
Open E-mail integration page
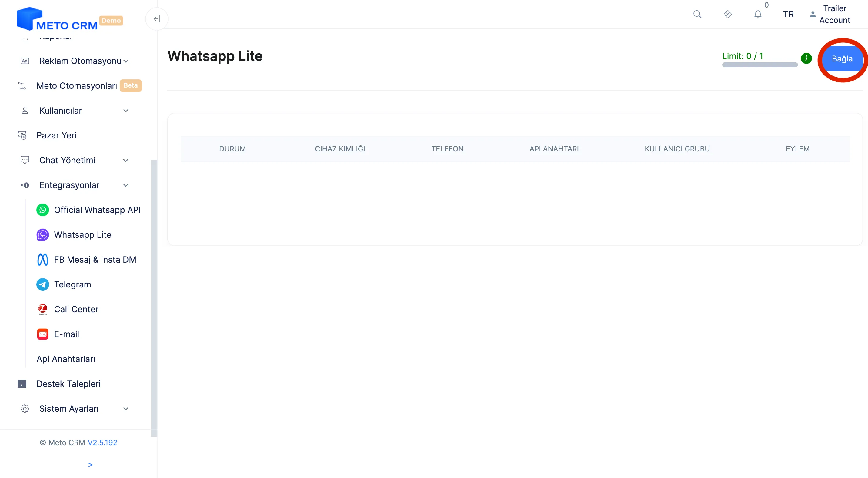click(66, 334)
